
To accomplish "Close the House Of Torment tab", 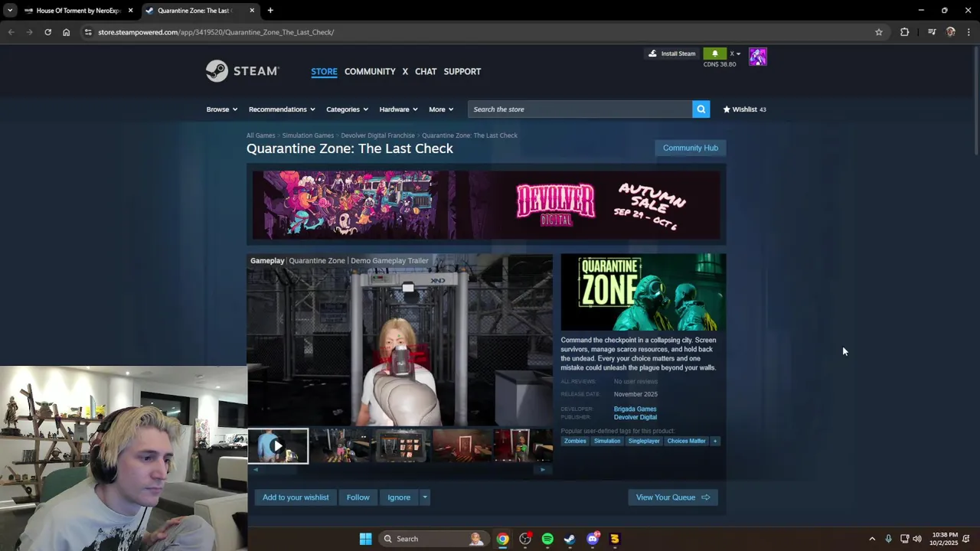I will (x=131, y=11).
